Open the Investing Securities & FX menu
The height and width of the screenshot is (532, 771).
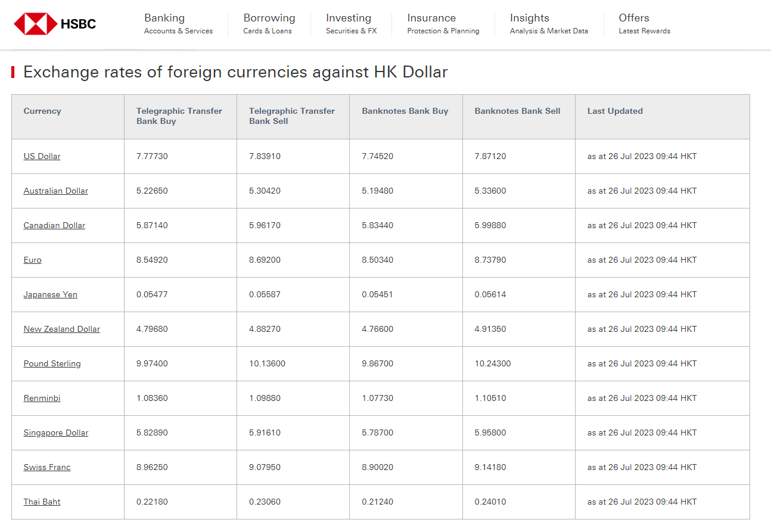point(351,24)
